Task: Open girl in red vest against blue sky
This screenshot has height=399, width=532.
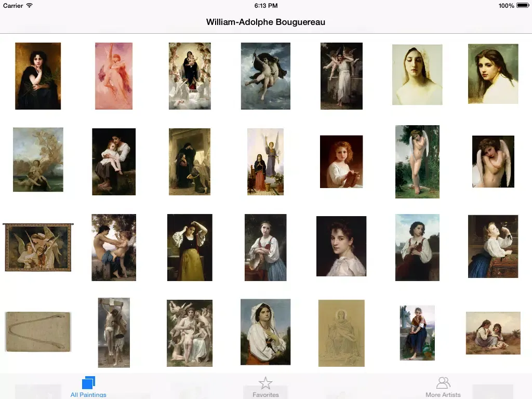Action: (417, 247)
